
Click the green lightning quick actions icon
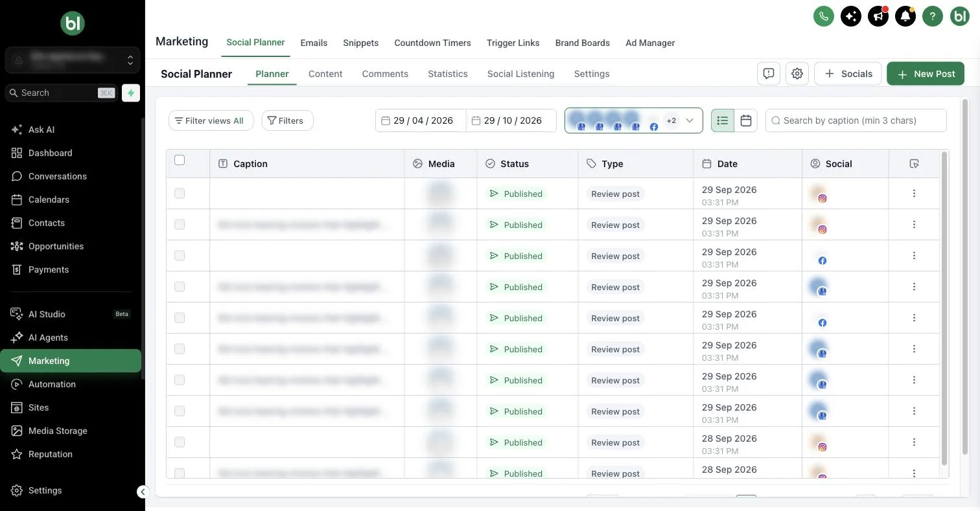(x=131, y=93)
